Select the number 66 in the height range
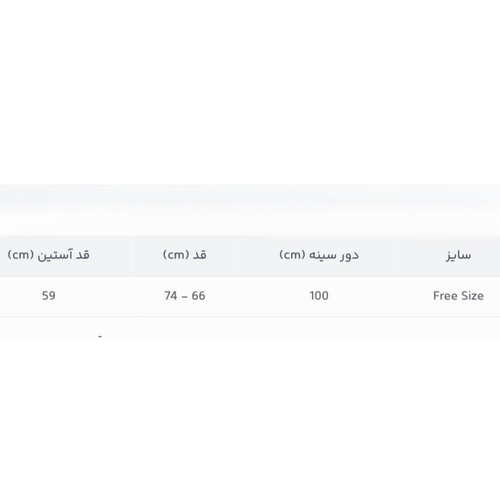This screenshot has width=500, height=500. (198, 296)
